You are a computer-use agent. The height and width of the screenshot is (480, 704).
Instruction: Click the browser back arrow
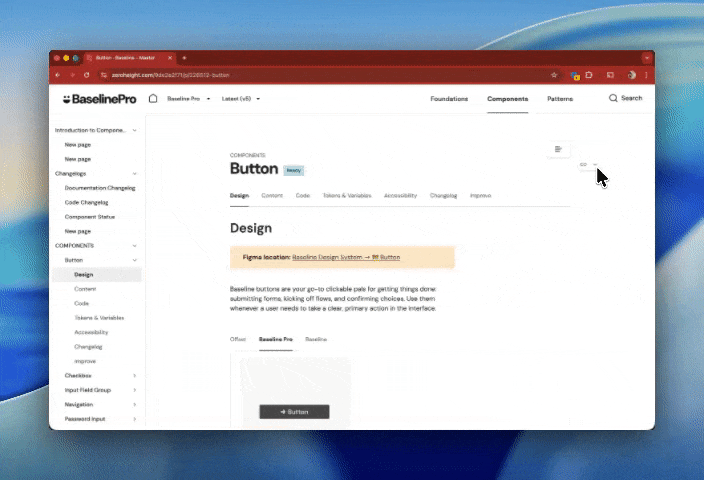pyautogui.click(x=58, y=75)
